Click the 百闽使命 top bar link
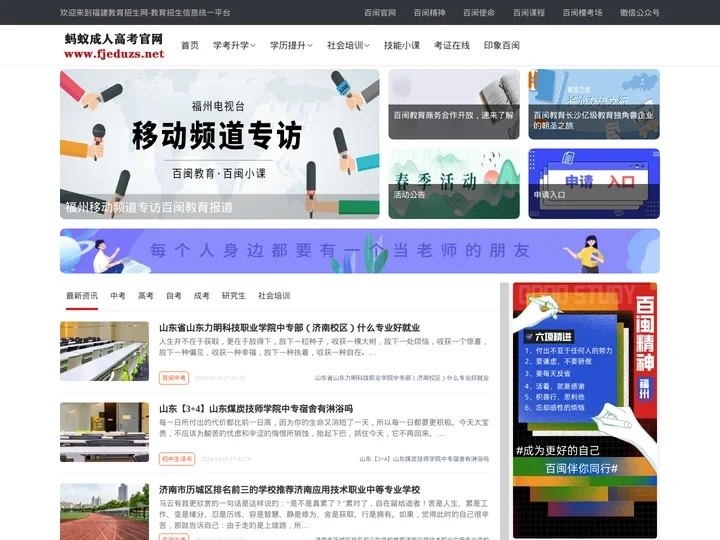The width and height of the screenshot is (720, 540). 479,12
